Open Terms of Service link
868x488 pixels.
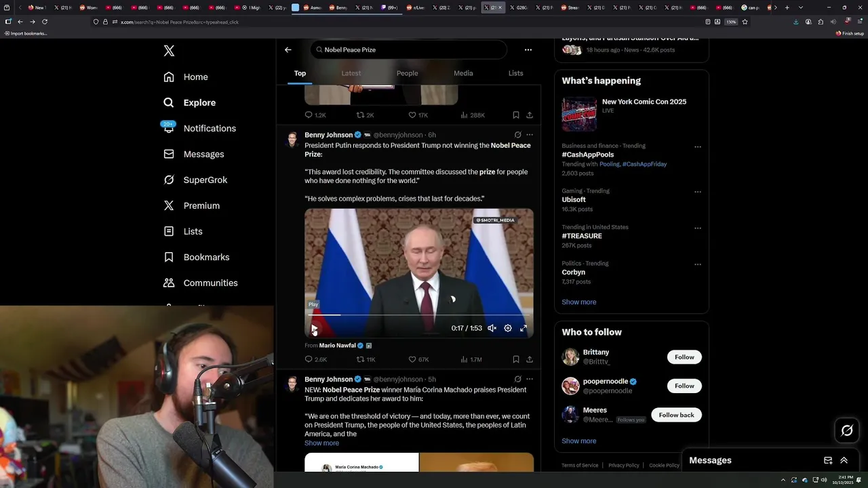click(580, 466)
